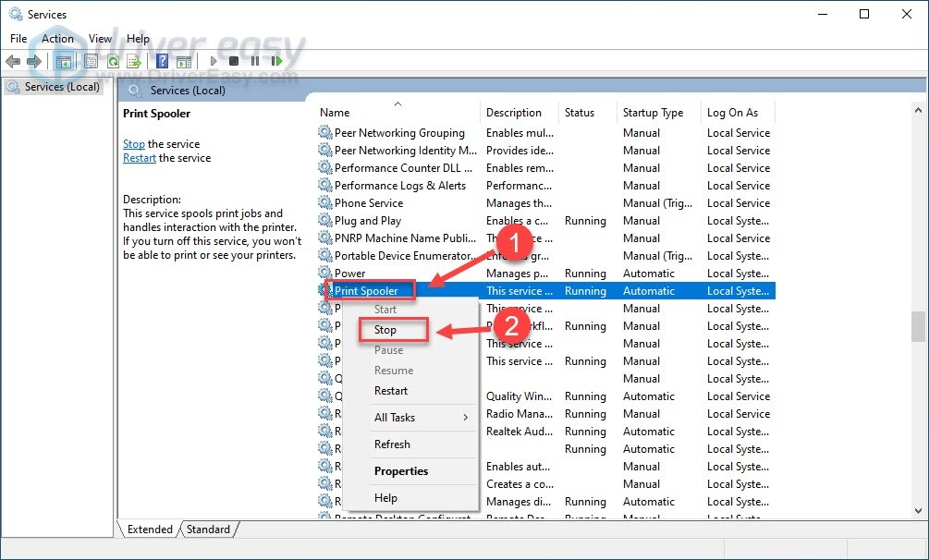The height and width of the screenshot is (560, 929).
Task: Click the vertical scrollbar thumb
Action: tap(917, 325)
